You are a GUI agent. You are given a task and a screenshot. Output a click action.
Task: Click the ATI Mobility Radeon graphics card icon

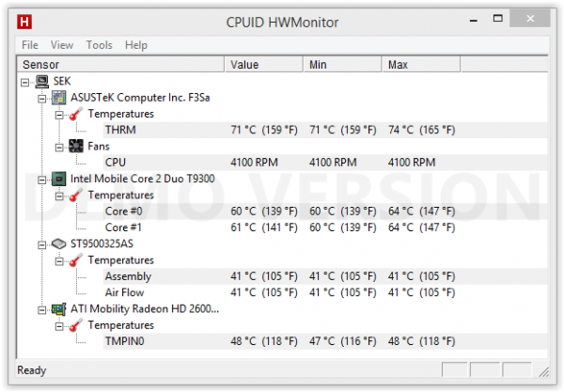[59, 309]
